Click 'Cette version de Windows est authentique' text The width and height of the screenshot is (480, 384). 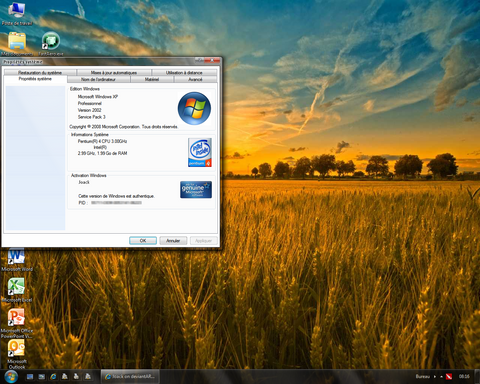(x=116, y=196)
